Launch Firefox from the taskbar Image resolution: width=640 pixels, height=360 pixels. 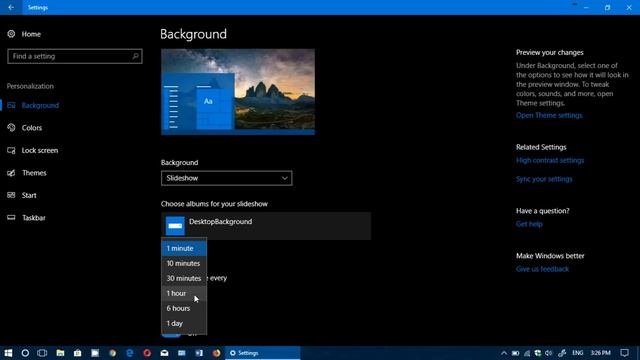(216, 353)
